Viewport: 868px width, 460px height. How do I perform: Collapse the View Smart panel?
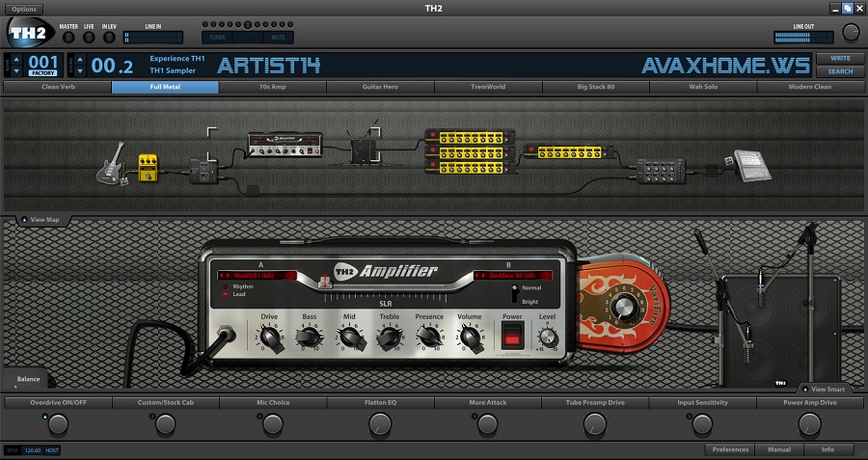click(x=824, y=390)
